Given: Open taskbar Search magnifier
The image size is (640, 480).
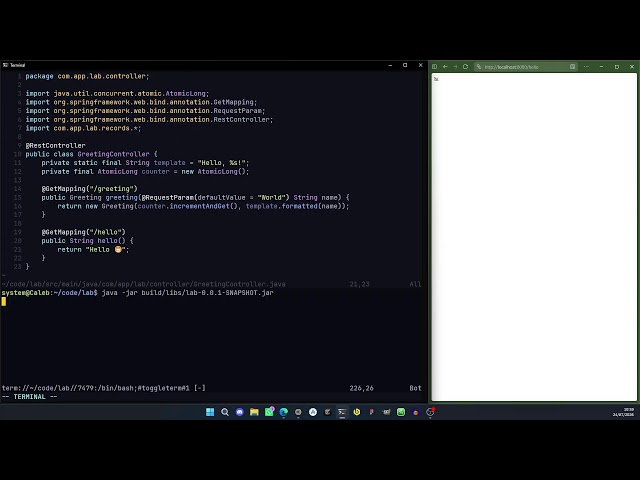Looking at the screenshot, I should coord(224,412).
